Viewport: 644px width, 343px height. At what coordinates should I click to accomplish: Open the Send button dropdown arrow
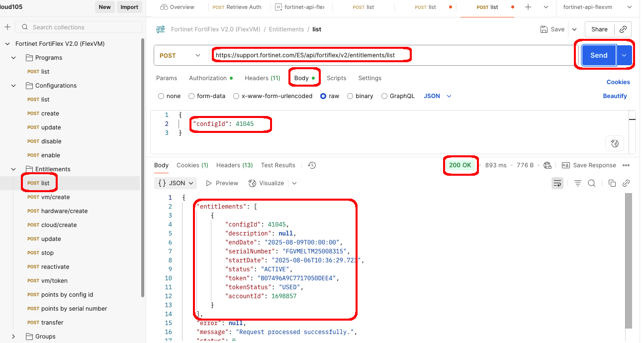coord(624,55)
